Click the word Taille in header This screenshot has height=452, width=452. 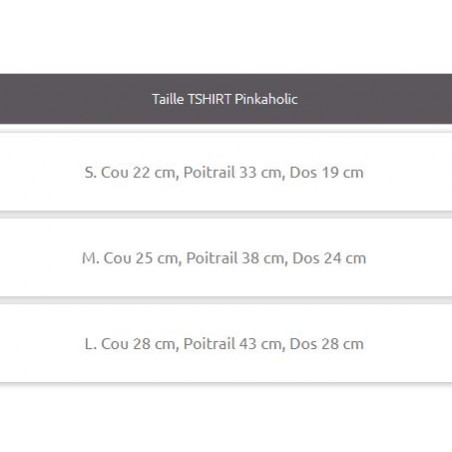pyautogui.click(x=168, y=99)
